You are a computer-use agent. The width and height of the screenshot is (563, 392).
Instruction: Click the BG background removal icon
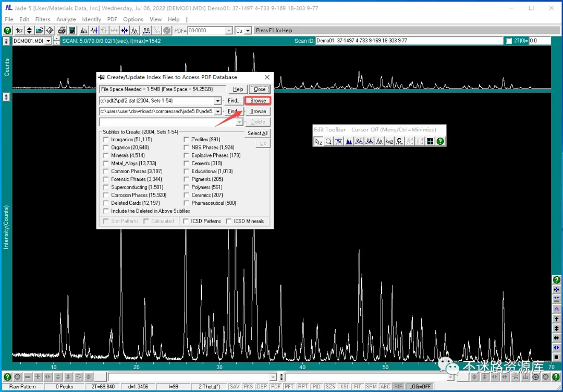coord(146,31)
